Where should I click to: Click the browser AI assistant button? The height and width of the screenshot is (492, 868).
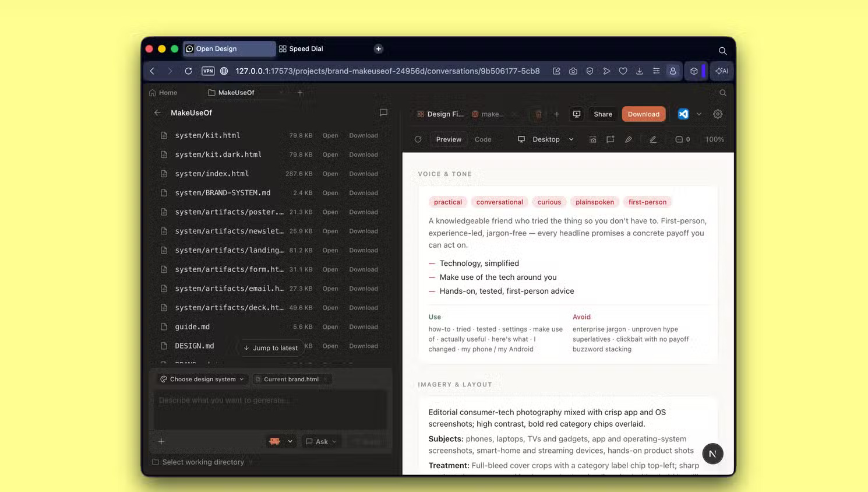(x=722, y=71)
